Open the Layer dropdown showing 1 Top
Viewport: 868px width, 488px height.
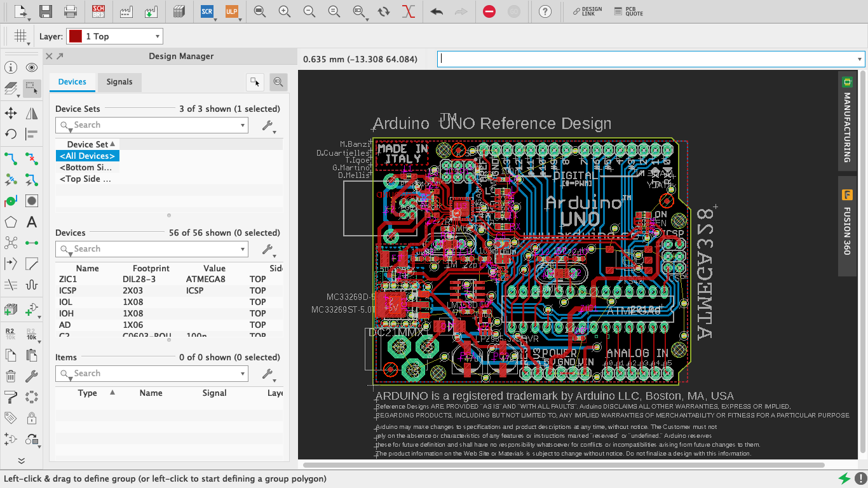115,36
